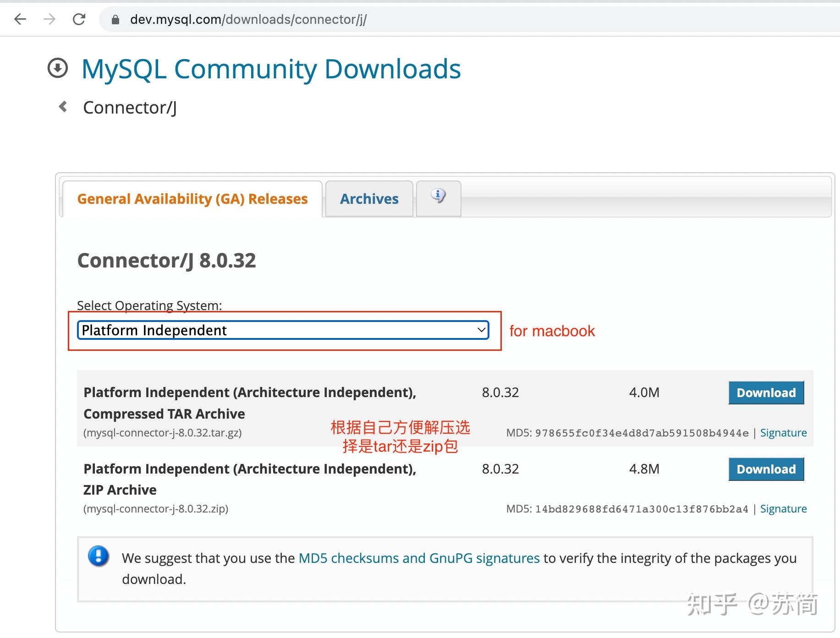Download the Compressed TAR Archive package
This screenshot has height=638, width=840.
click(x=766, y=393)
